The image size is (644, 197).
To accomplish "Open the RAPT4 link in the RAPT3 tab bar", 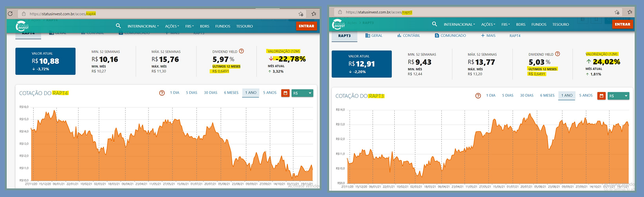I will click(x=515, y=36).
